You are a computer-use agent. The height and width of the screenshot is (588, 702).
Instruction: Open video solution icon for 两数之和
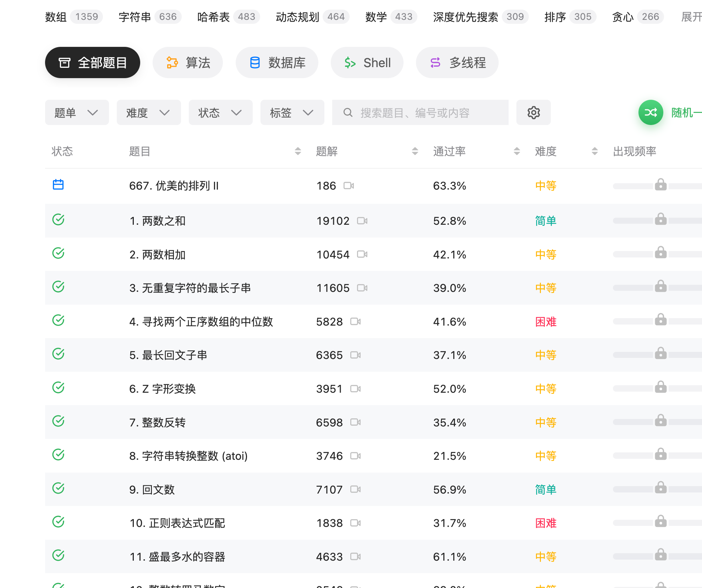tap(362, 221)
